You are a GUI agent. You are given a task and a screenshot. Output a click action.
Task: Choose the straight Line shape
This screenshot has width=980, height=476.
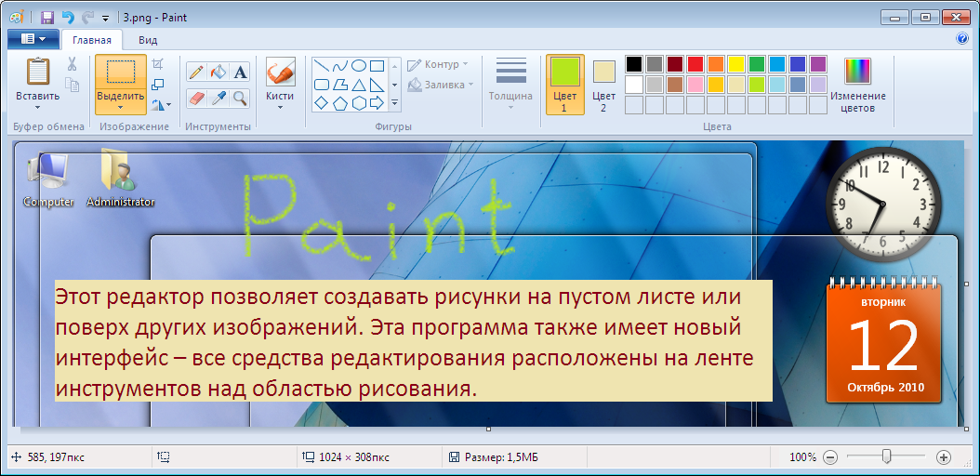322,66
